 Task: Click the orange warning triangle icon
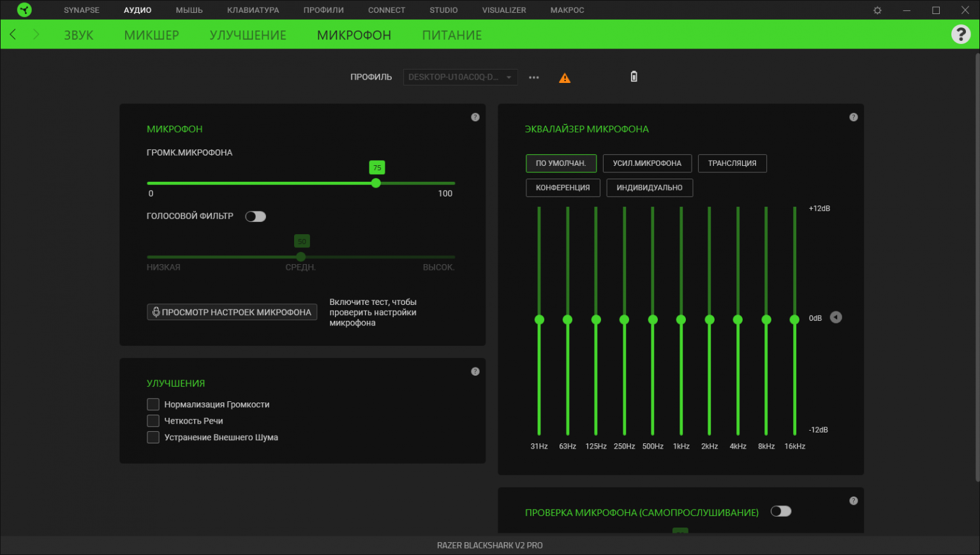click(x=565, y=78)
